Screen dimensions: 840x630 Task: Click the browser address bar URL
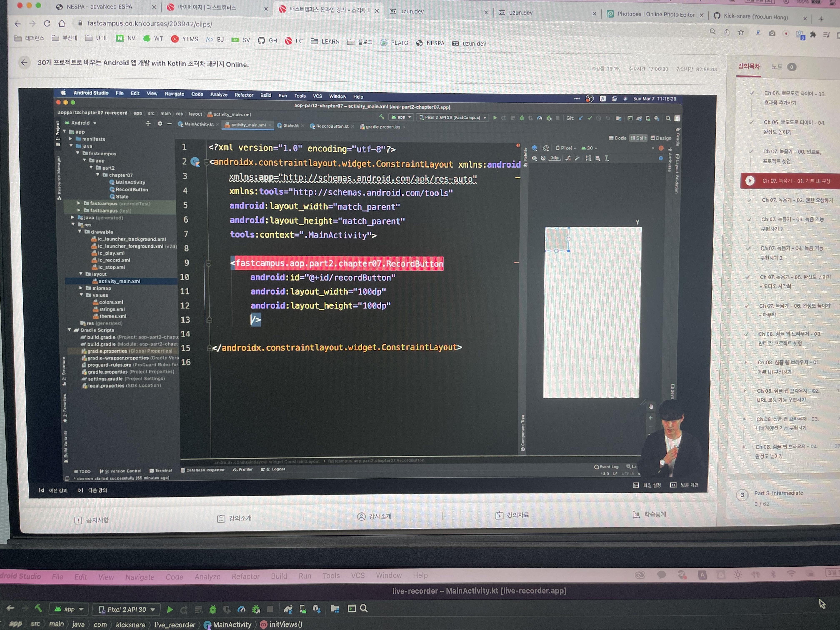click(x=150, y=24)
